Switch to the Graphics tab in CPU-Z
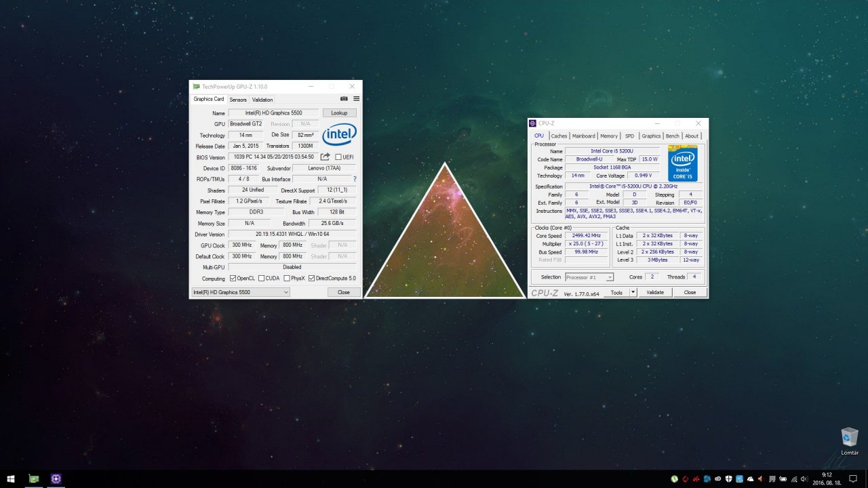The height and width of the screenshot is (488, 868). 651,136
